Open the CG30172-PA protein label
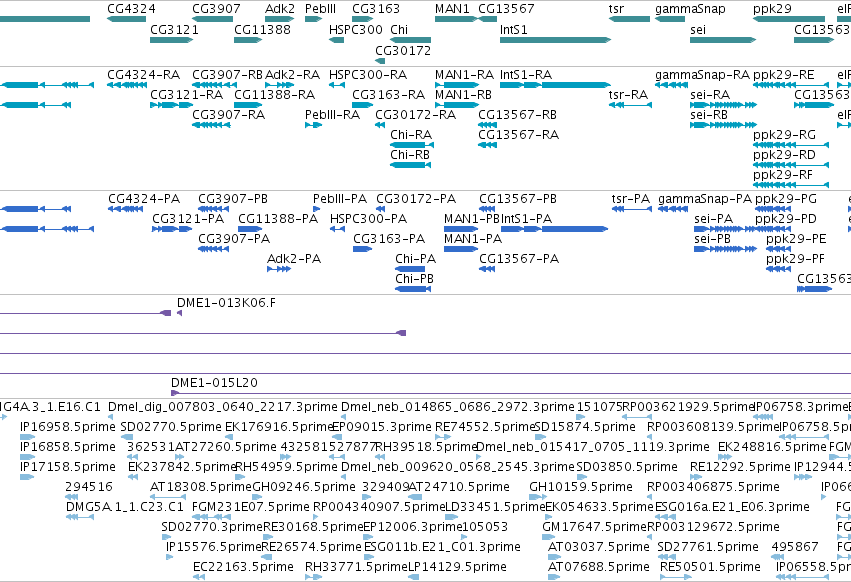This screenshot has height=582, width=851. 416,199
